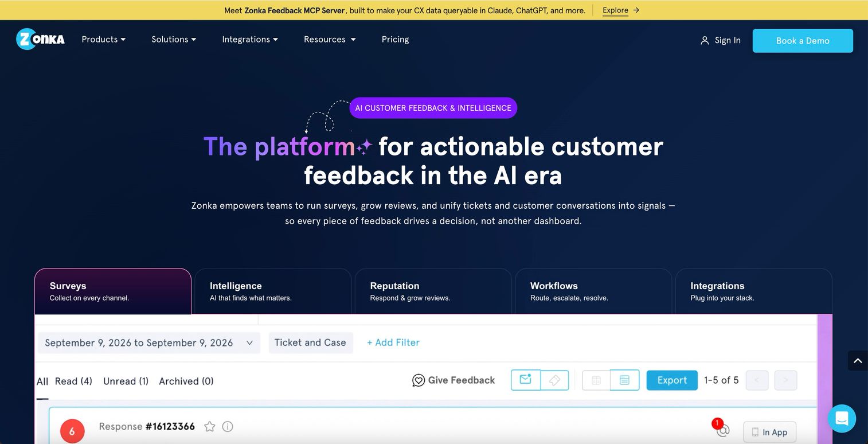The image size is (868, 444).
Task: Expand the Integrations nav menu
Action: pos(250,39)
